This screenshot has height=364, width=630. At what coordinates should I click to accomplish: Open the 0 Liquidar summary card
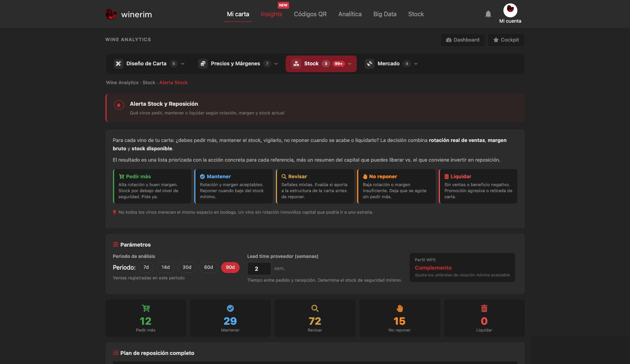tap(484, 318)
